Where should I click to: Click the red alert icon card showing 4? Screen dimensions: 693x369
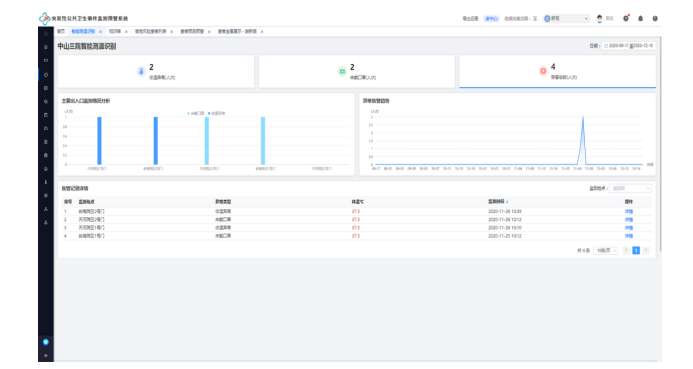pyautogui.click(x=557, y=72)
